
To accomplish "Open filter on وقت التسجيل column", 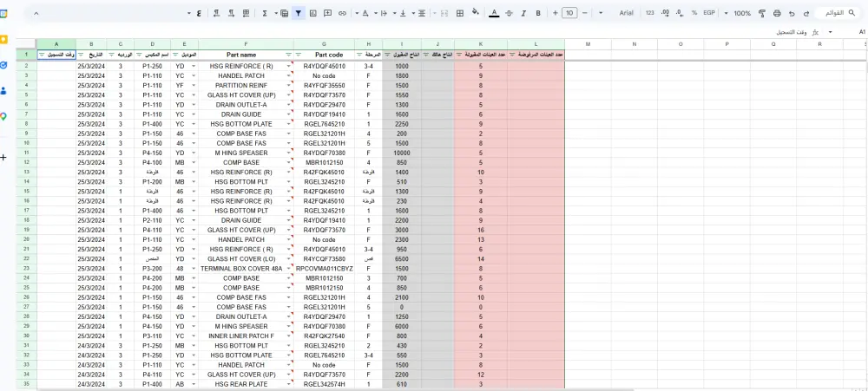I will coord(42,55).
